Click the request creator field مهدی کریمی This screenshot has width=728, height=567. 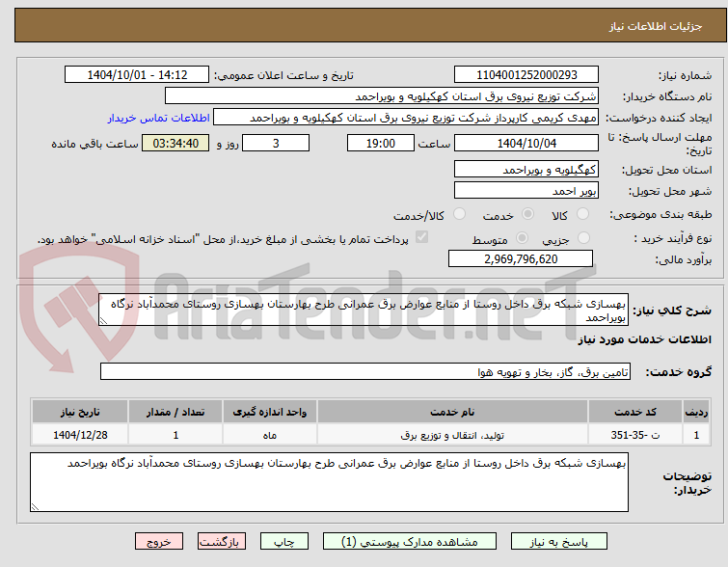406,118
